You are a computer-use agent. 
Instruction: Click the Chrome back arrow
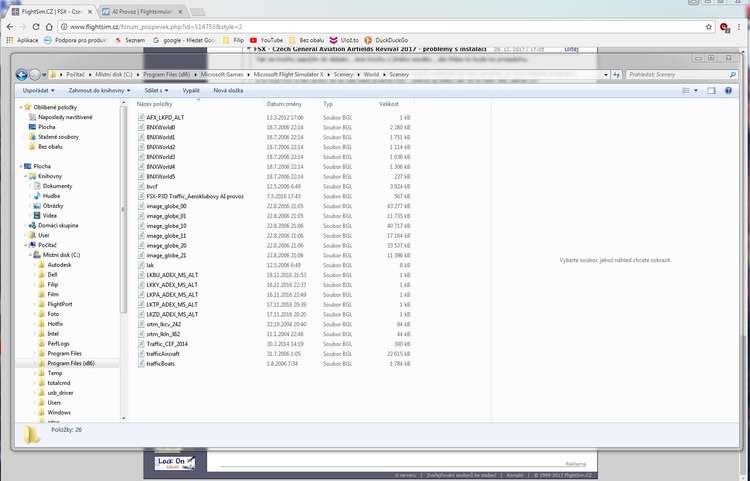click(x=10, y=27)
